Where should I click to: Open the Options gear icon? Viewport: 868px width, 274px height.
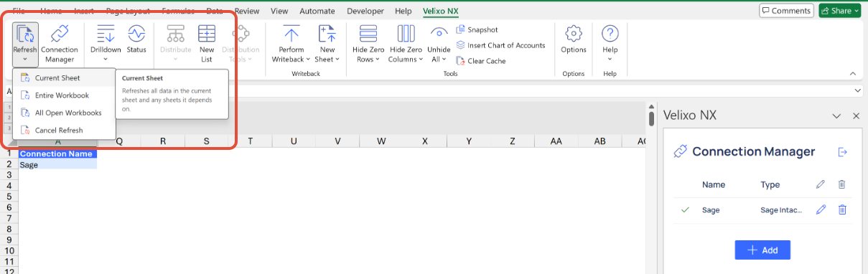click(574, 39)
